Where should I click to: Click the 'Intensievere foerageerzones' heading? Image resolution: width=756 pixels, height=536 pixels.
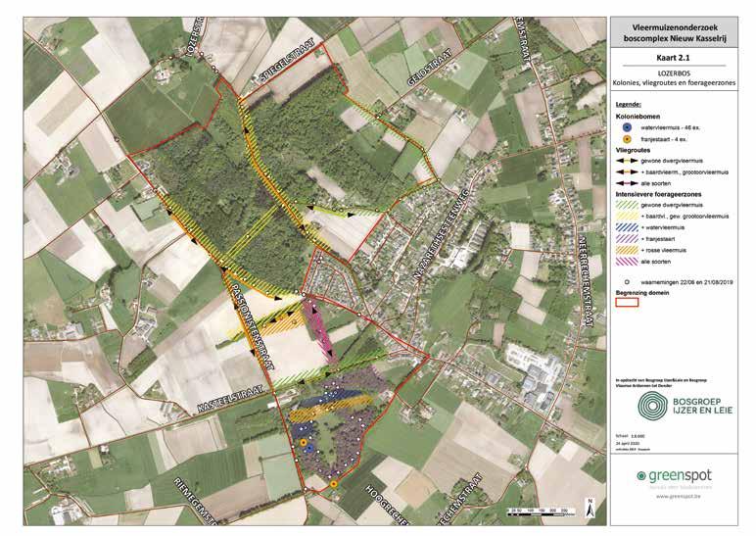point(658,194)
